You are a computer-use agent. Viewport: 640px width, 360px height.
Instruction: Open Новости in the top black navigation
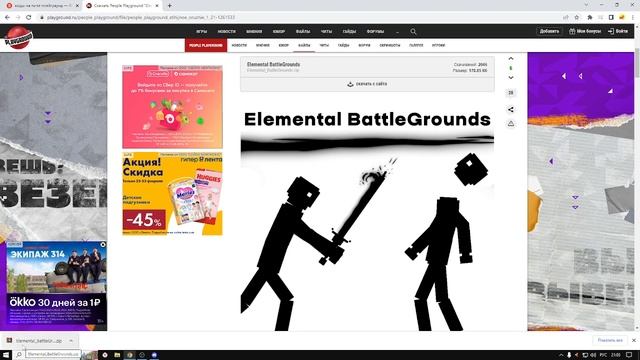tap(226, 31)
